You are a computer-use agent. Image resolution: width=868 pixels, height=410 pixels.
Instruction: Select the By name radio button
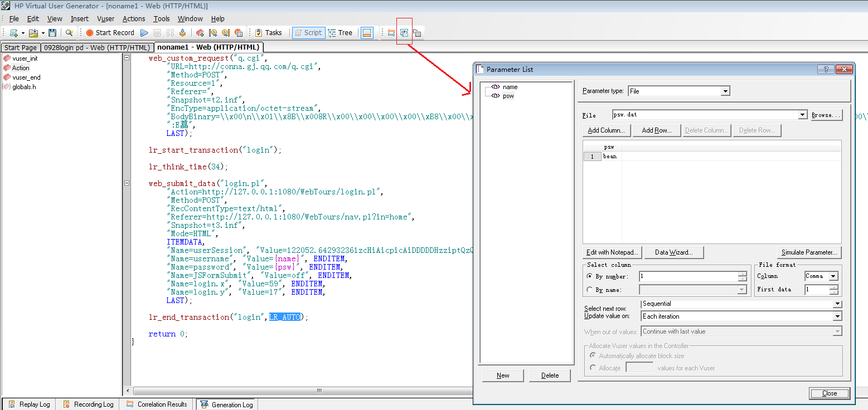tap(590, 290)
